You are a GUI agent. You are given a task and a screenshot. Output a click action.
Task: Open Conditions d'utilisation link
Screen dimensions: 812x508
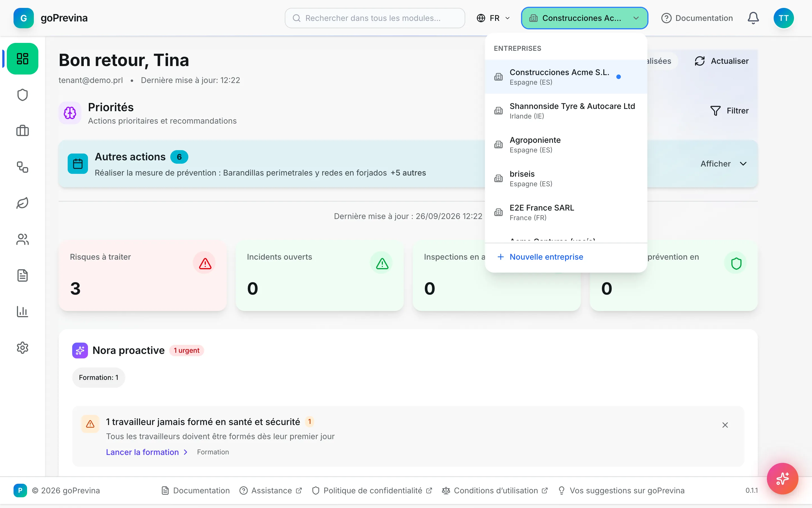pyautogui.click(x=495, y=491)
